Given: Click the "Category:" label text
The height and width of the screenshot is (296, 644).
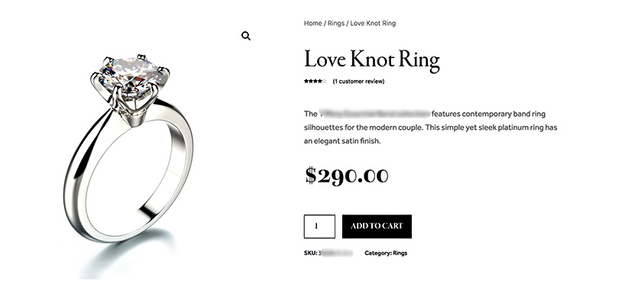Looking at the screenshot, I should pos(378,253).
